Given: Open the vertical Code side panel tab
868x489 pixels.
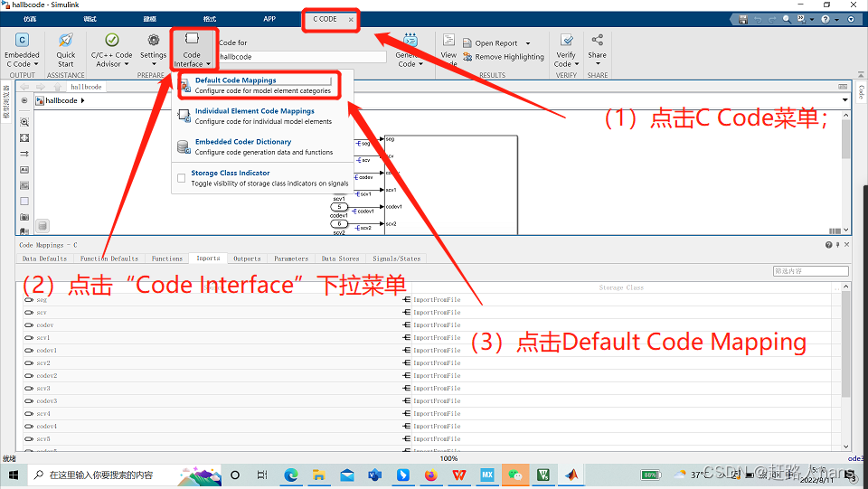Looking at the screenshot, I should (862, 92).
